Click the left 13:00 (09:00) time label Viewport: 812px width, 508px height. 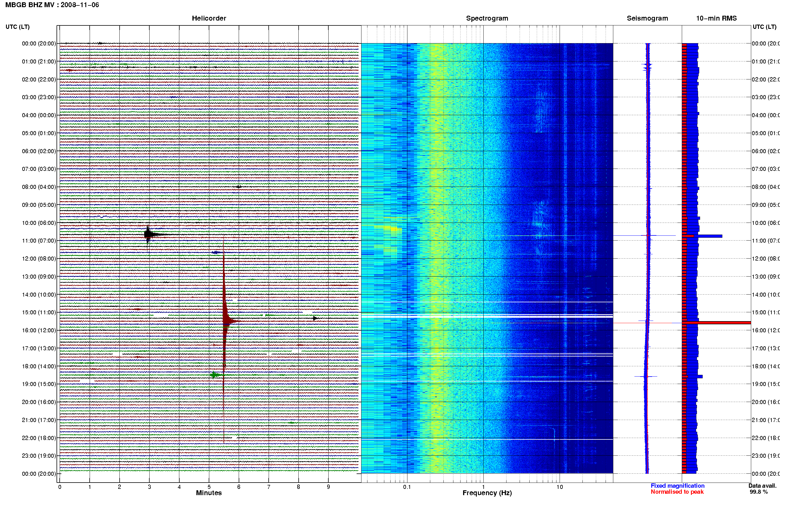[39, 277]
